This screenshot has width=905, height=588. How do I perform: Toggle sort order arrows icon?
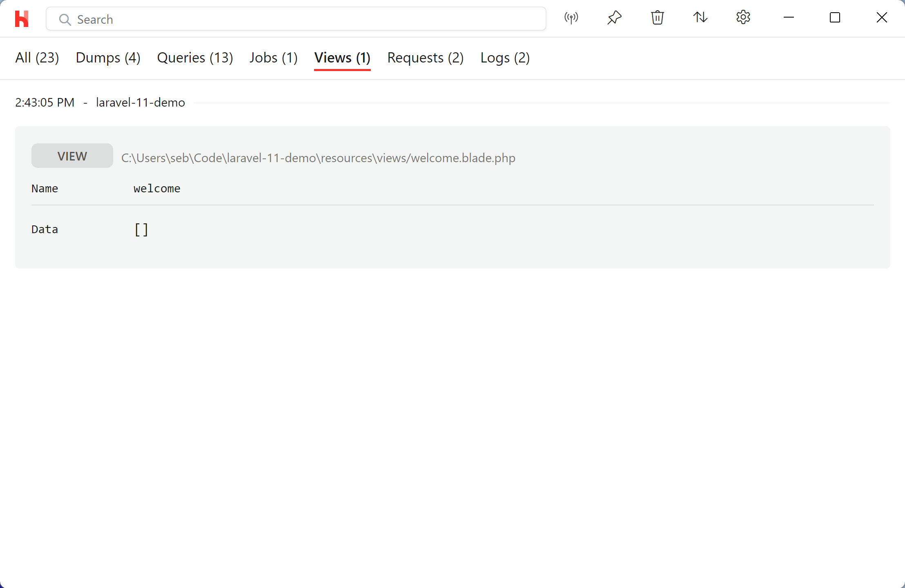700,18
